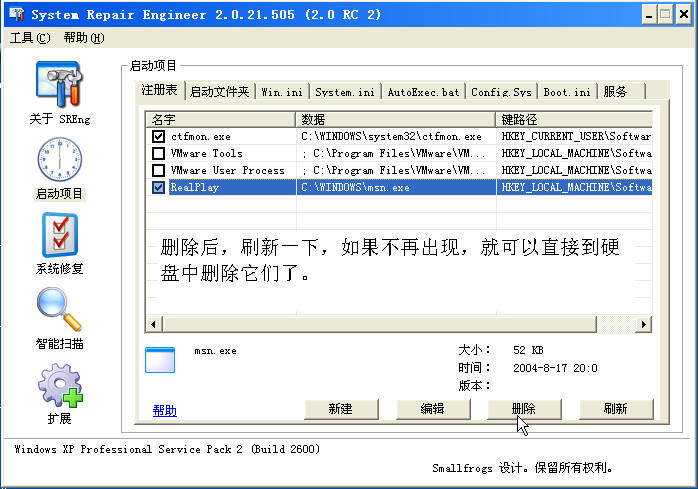The width and height of the screenshot is (698, 489).
Task: Switch to the Boot.ini tab
Action: [x=567, y=92]
